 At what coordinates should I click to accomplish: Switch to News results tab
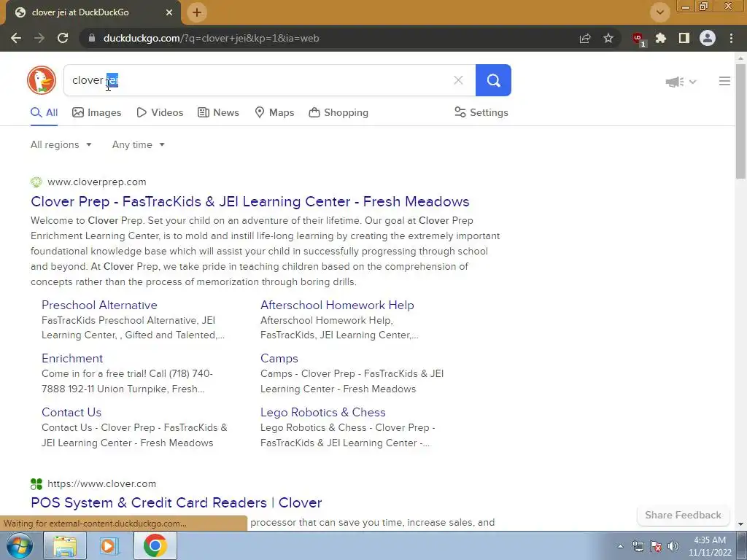218,113
